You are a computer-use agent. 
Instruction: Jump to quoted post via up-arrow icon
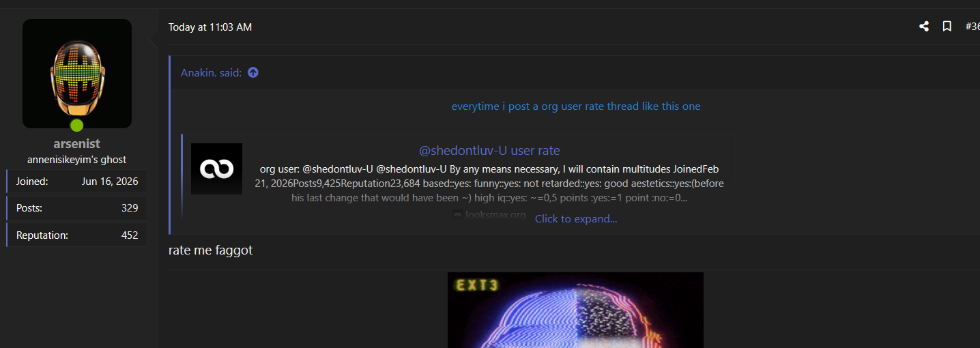[x=253, y=72]
